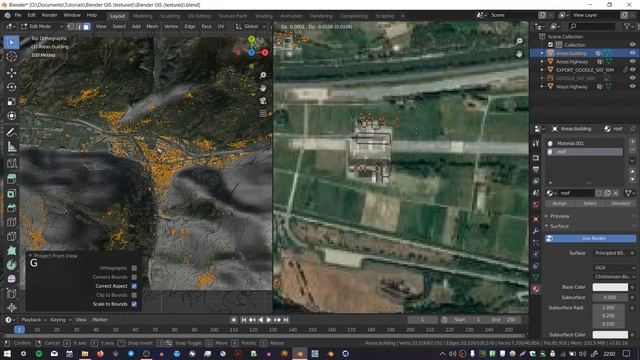Open the GGX distribution dropdown
640x360 pixels.
614,268
